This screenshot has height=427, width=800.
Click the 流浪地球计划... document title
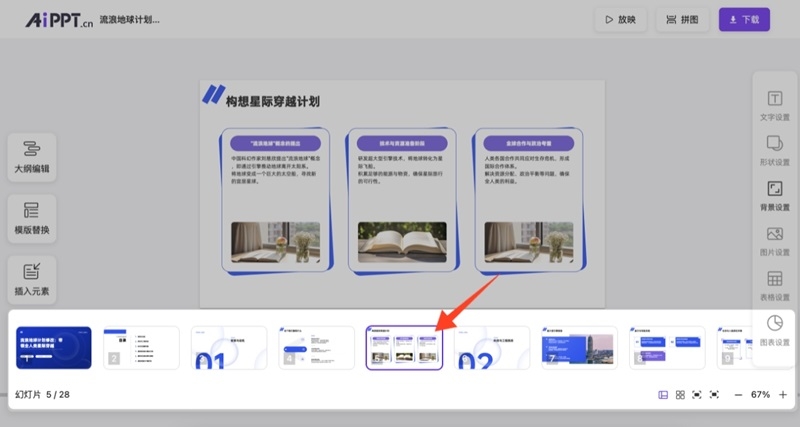[130, 20]
